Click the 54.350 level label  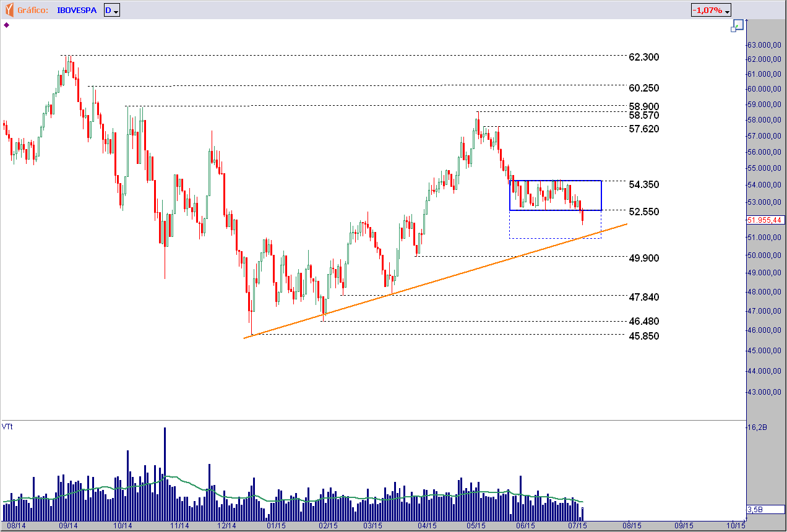coord(643,184)
